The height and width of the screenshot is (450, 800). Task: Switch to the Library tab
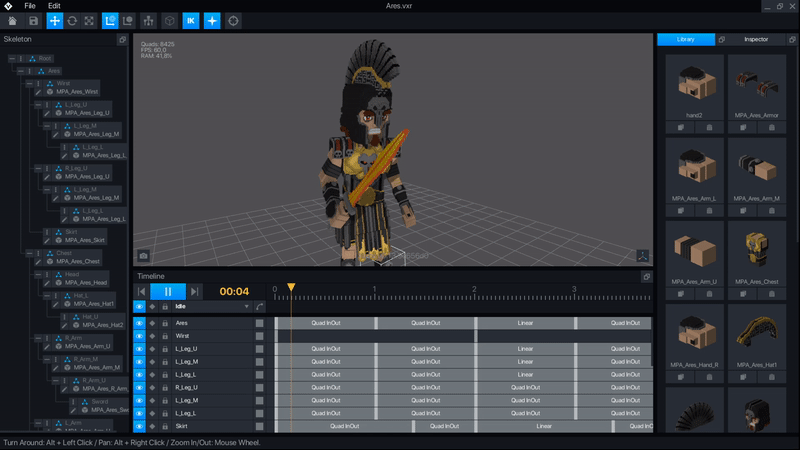pyautogui.click(x=686, y=39)
